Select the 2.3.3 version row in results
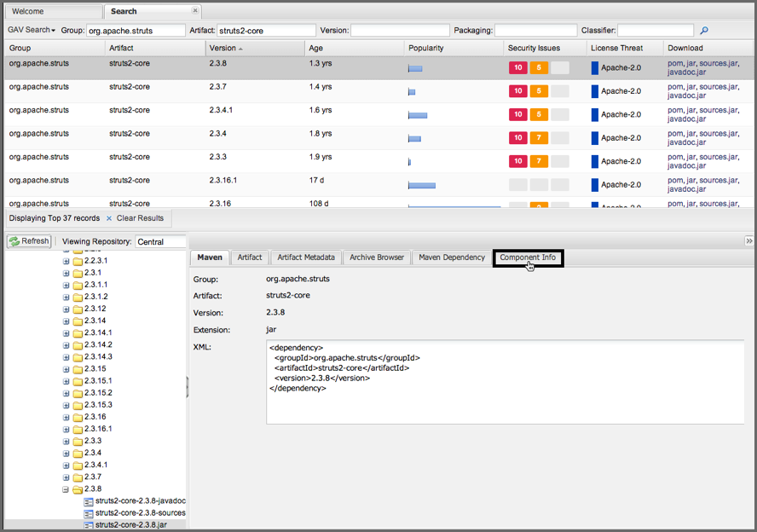The height and width of the screenshot is (532, 757). point(378,161)
